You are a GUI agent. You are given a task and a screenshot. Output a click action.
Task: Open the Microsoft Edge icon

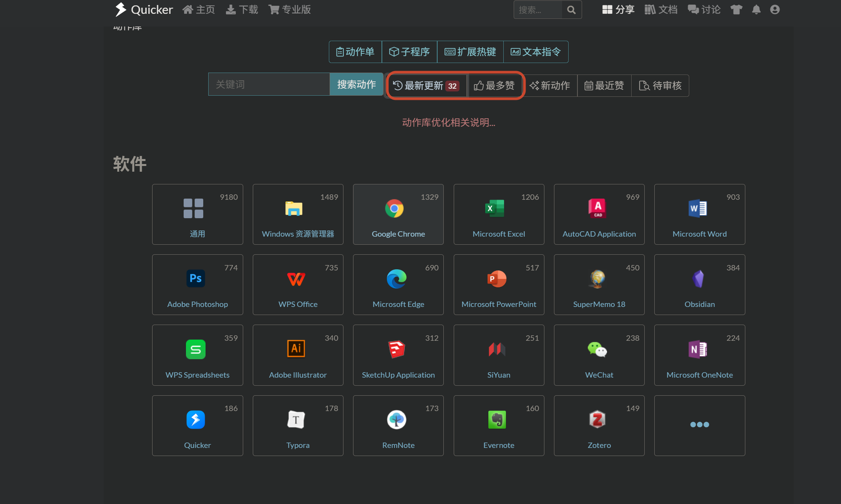(x=396, y=279)
